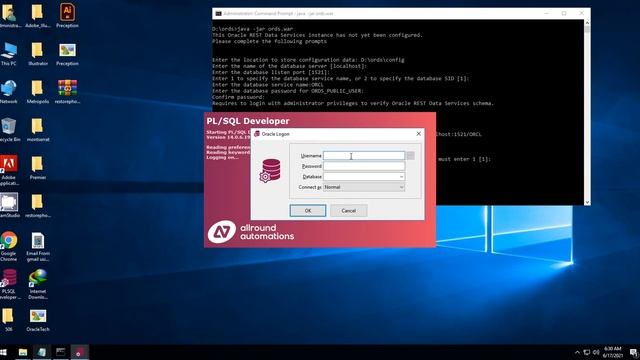Select the Adobe_Illu... folder on desktop
The width and height of the screenshot is (640, 360).
click(38, 16)
